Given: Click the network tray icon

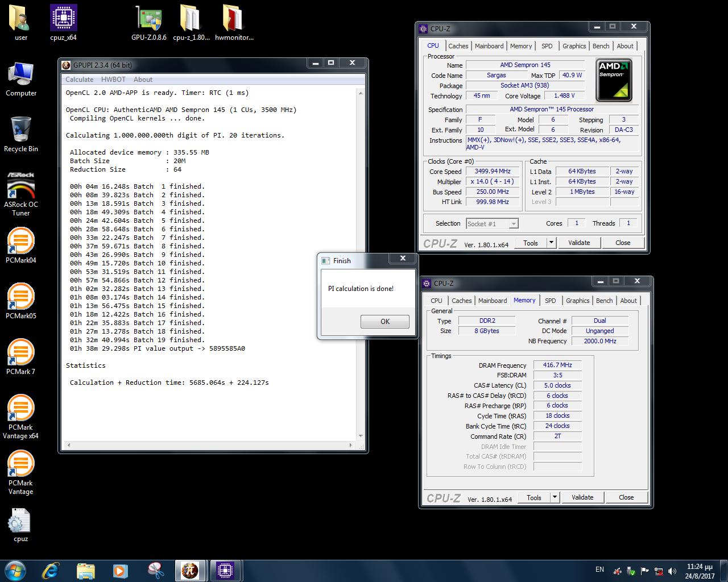Looking at the screenshot, I should pos(659,571).
